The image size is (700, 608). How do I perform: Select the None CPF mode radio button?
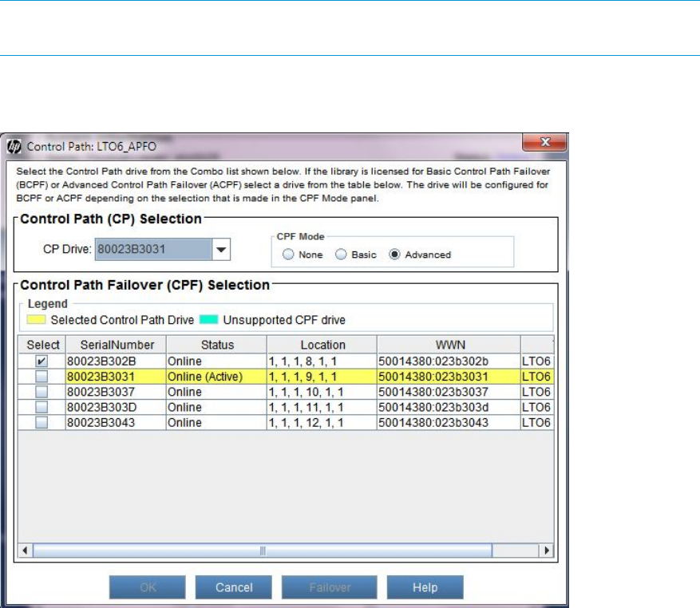click(287, 255)
